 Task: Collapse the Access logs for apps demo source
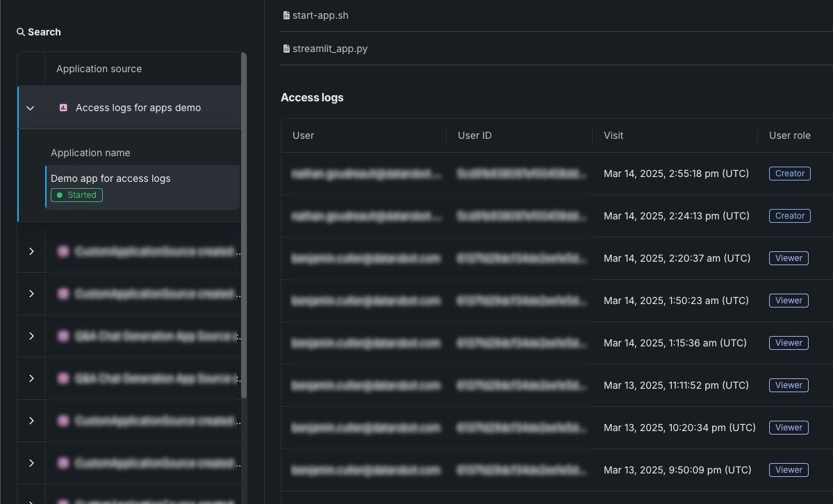pyautogui.click(x=30, y=108)
